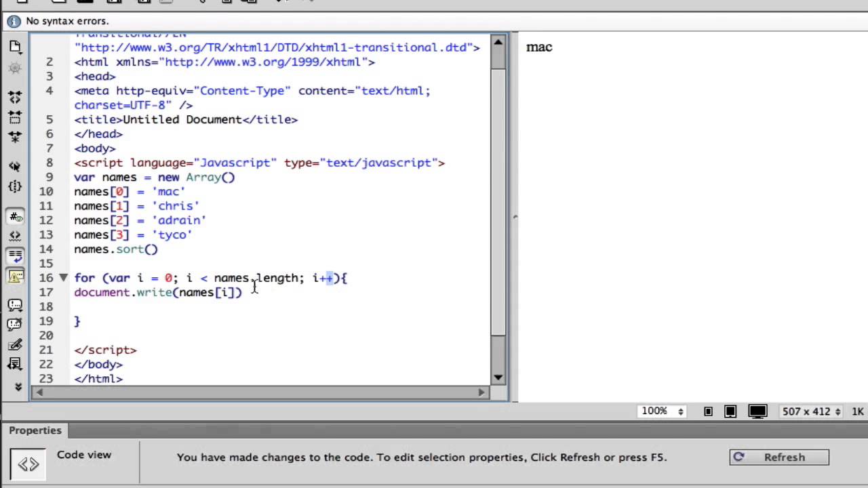Screen dimensions: 868x488
Task: Click the Apply Comment icon
Action: point(15,306)
